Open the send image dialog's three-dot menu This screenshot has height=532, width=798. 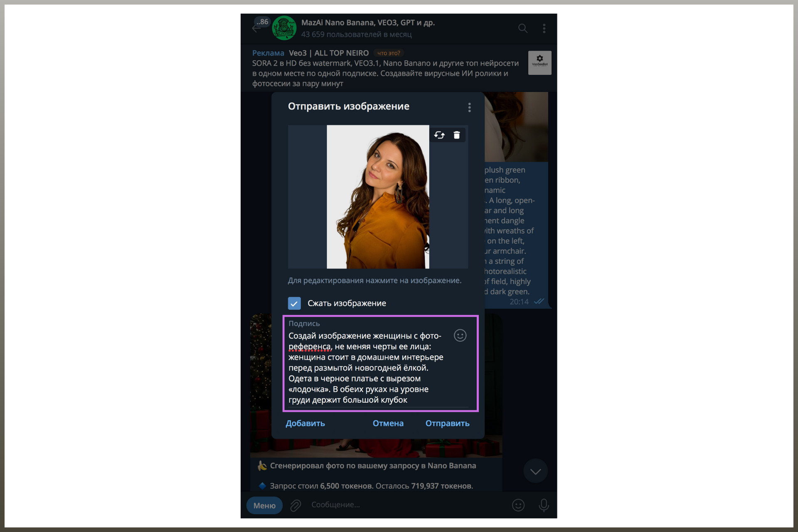(469, 108)
